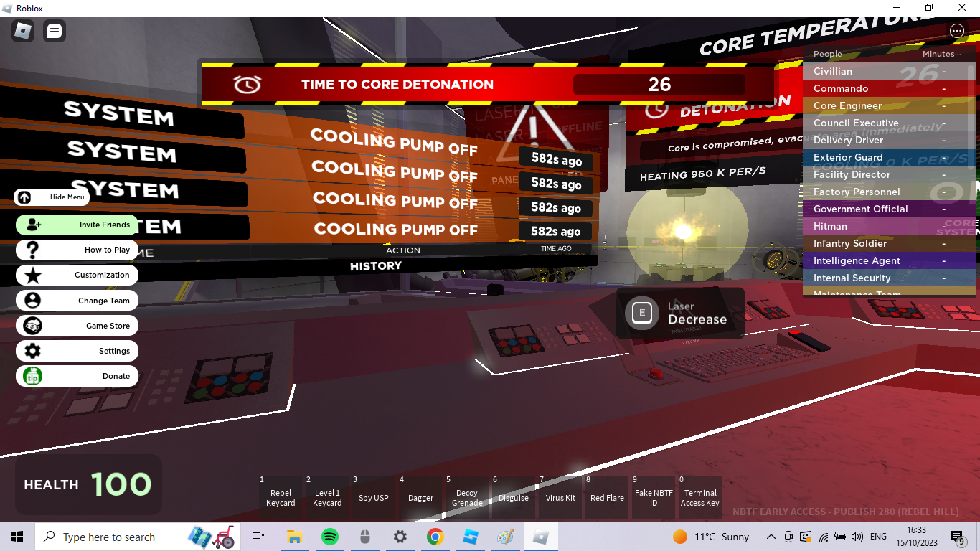The image size is (980, 551).
Task: Open the Roblox menu icon
Action: pyautogui.click(x=23, y=31)
